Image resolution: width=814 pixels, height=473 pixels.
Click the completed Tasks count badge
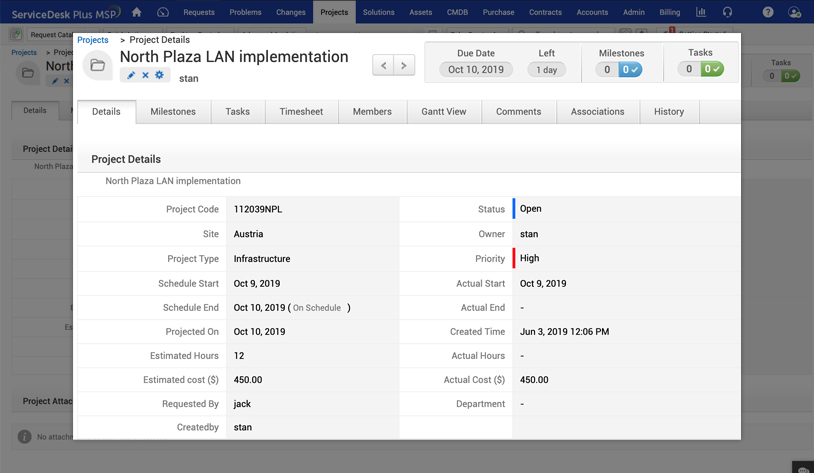tap(711, 69)
